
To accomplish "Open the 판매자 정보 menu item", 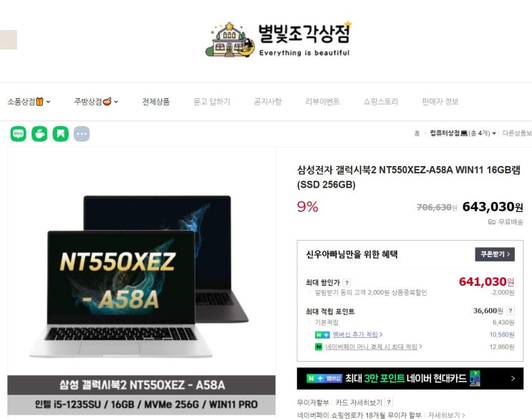I will [440, 102].
